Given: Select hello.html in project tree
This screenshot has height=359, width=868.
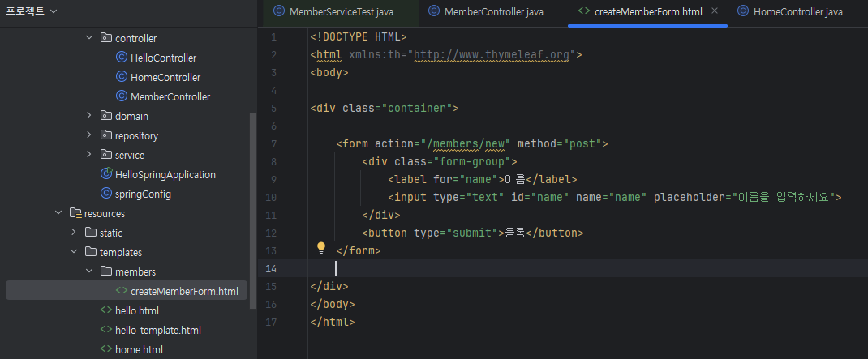Looking at the screenshot, I should pyautogui.click(x=137, y=311).
